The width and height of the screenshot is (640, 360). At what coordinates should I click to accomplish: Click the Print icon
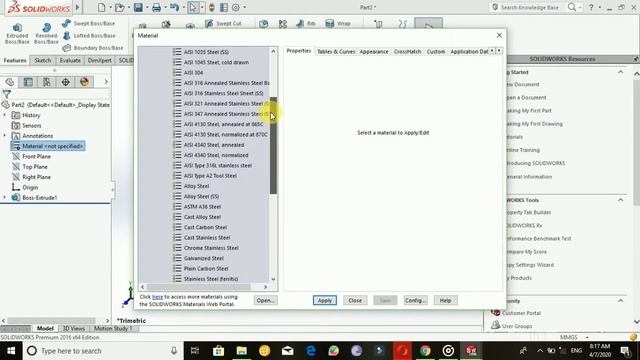[x=156, y=7]
